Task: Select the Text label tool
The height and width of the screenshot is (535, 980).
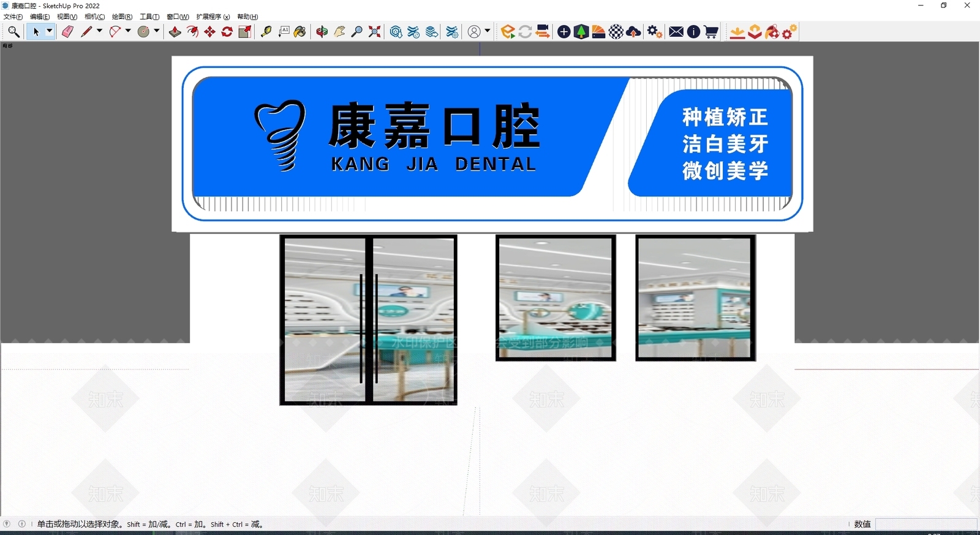Action: [x=284, y=32]
